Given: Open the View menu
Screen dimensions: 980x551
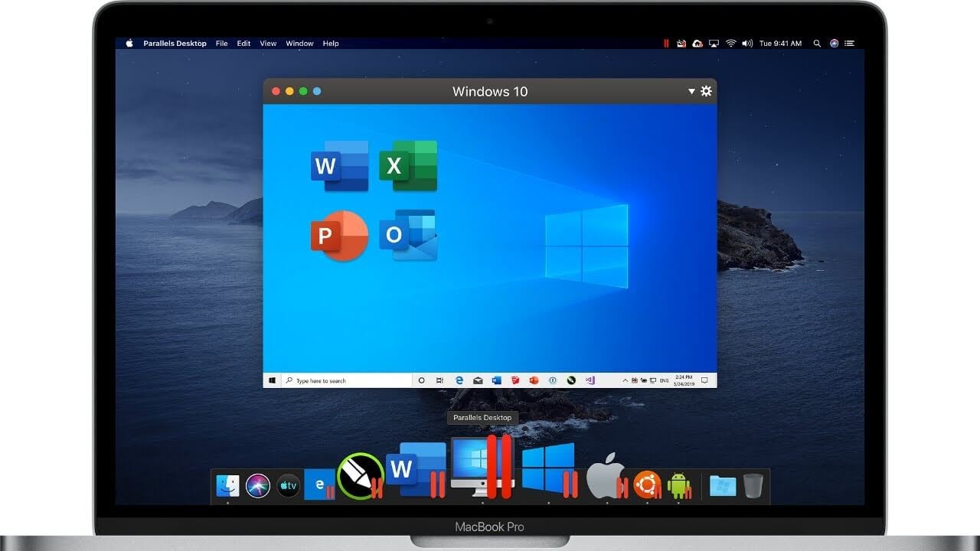Looking at the screenshot, I should pos(268,44).
